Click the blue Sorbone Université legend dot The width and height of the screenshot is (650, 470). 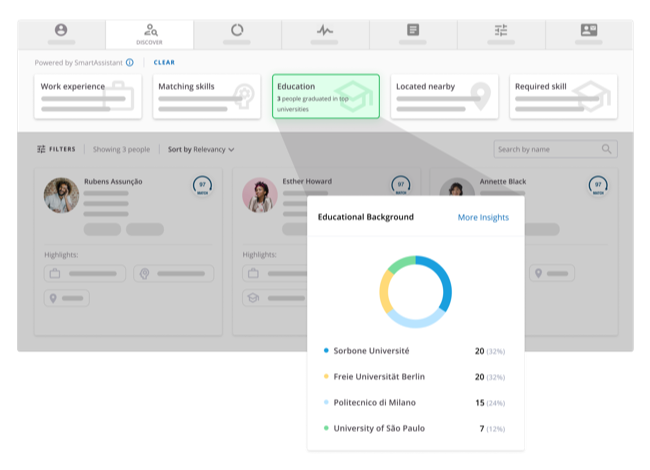click(x=327, y=351)
